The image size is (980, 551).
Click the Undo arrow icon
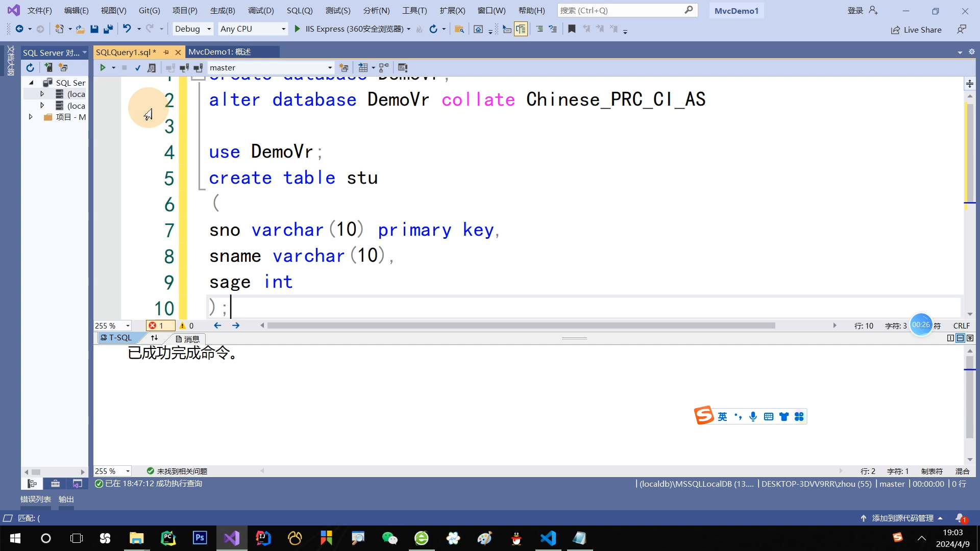127,29
